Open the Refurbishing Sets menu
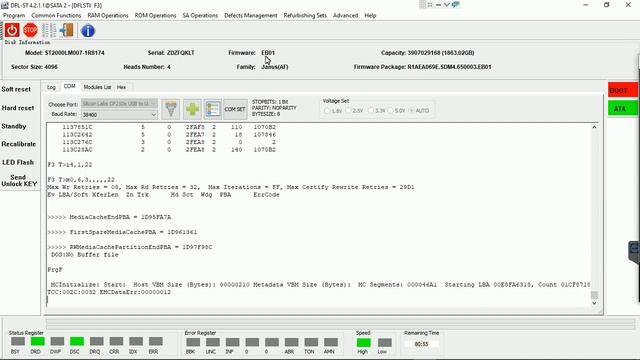 [x=305, y=16]
